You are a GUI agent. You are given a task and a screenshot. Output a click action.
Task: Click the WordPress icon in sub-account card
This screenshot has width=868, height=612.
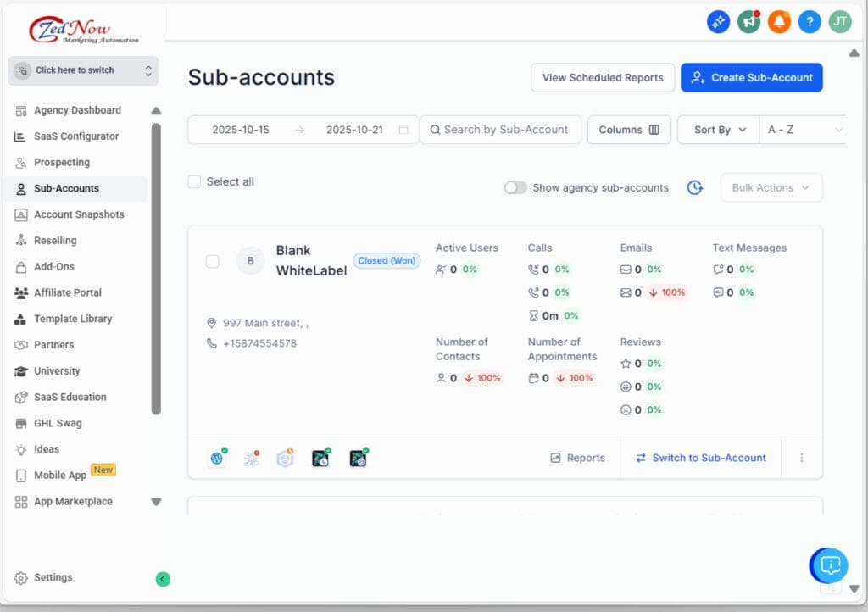217,458
